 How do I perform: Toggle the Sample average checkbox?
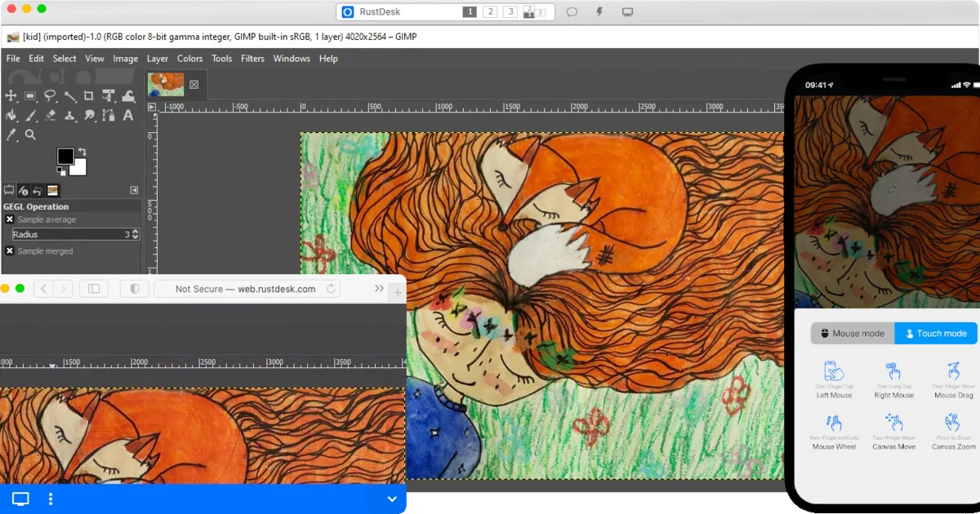pos(10,219)
